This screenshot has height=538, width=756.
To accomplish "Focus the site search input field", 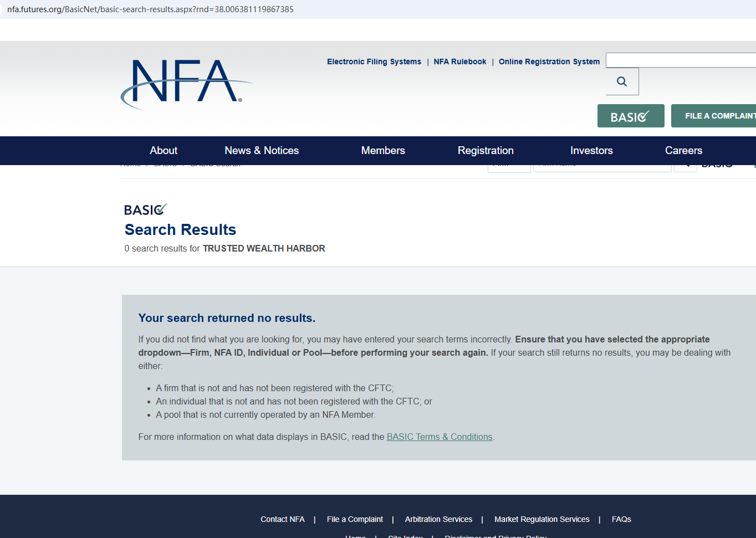I will click(681, 60).
